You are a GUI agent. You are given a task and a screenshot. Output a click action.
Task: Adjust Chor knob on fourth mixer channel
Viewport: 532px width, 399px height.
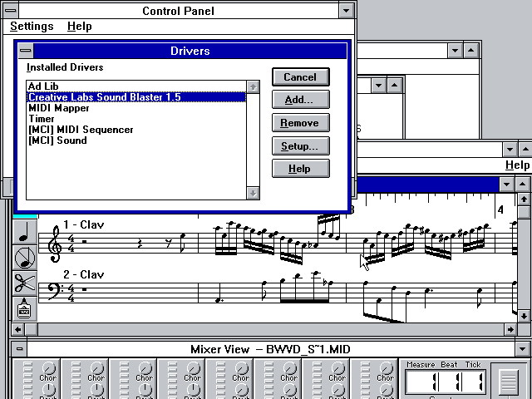[x=194, y=367]
